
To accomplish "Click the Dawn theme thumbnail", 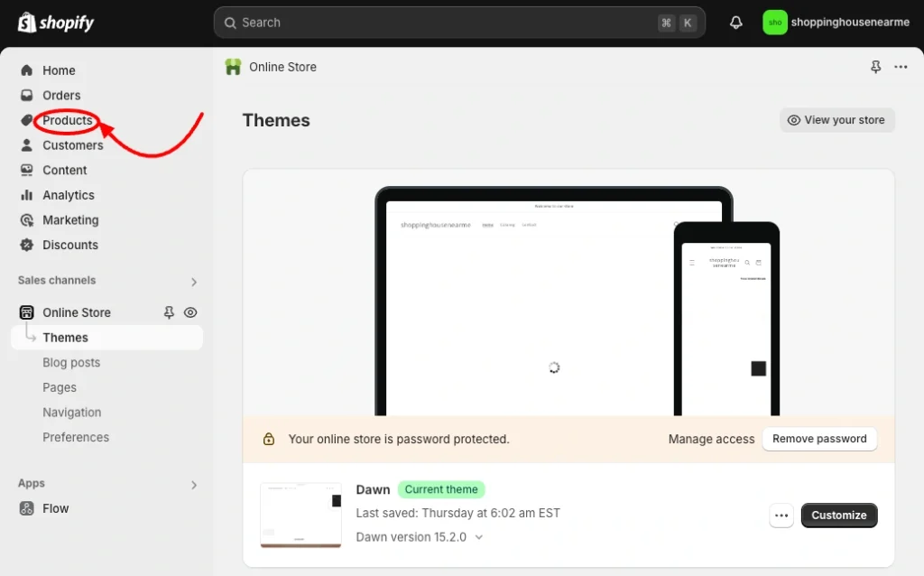I will (301, 516).
